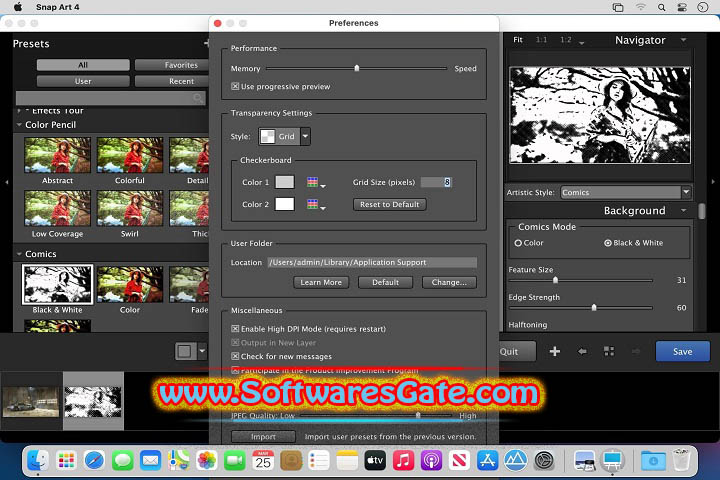The height and width of the screenshot is (480, 720).
Task: Toggle Use progressive preview checkbox
Action: tap(235, 86)
